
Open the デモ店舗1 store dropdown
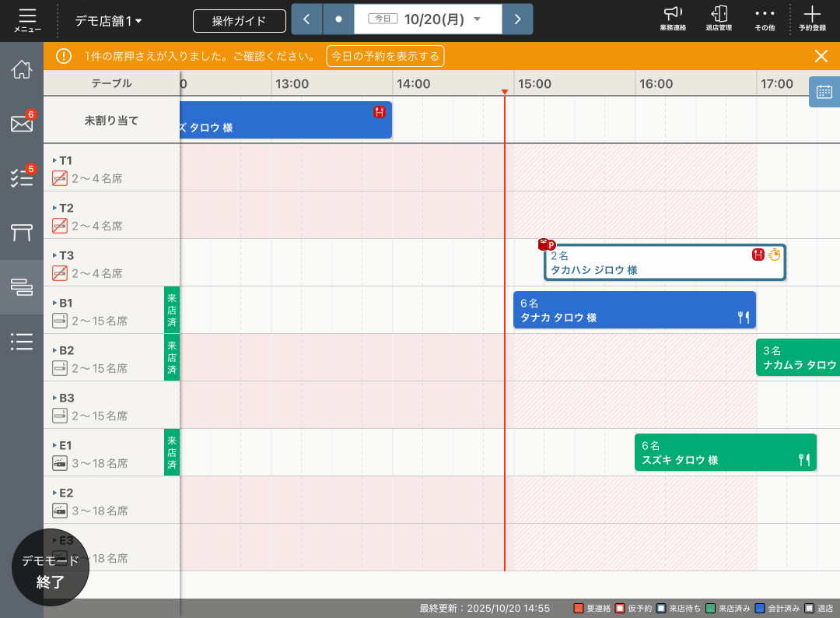[x=108, y=21]
